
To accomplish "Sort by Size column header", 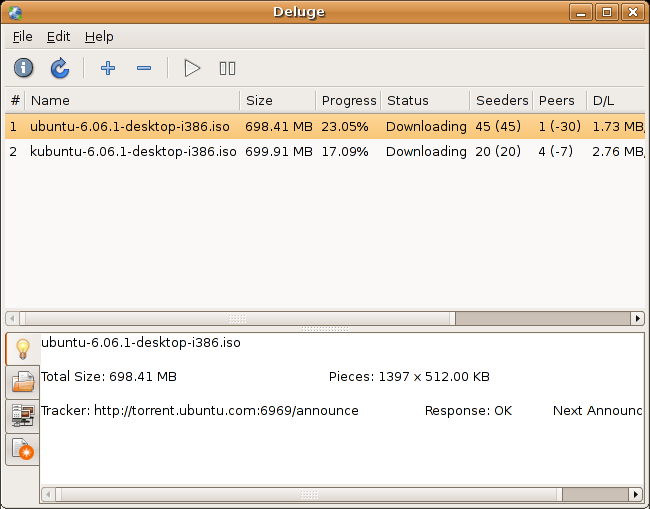I will [278, 101].
